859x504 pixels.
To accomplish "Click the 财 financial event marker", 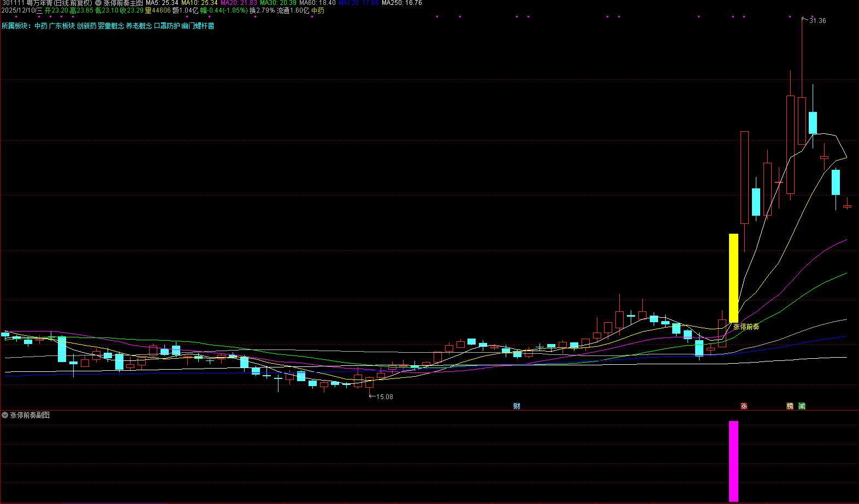I will (517, 406).
